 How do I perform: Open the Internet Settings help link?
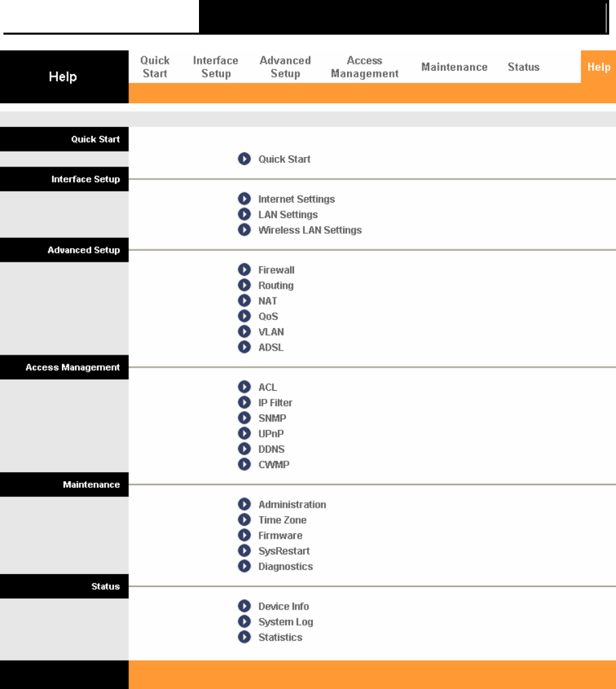pos(296,199)
